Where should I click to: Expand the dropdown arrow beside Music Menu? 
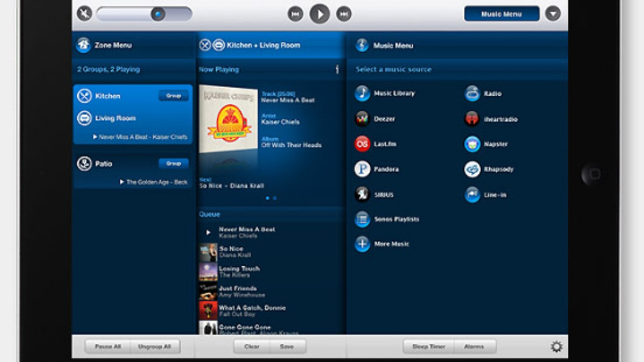(x=553, y=14)
